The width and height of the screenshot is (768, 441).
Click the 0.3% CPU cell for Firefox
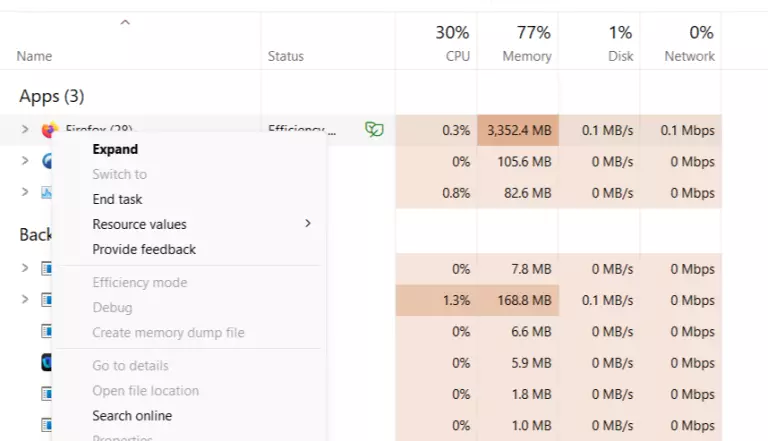click(x=436, y=130)
